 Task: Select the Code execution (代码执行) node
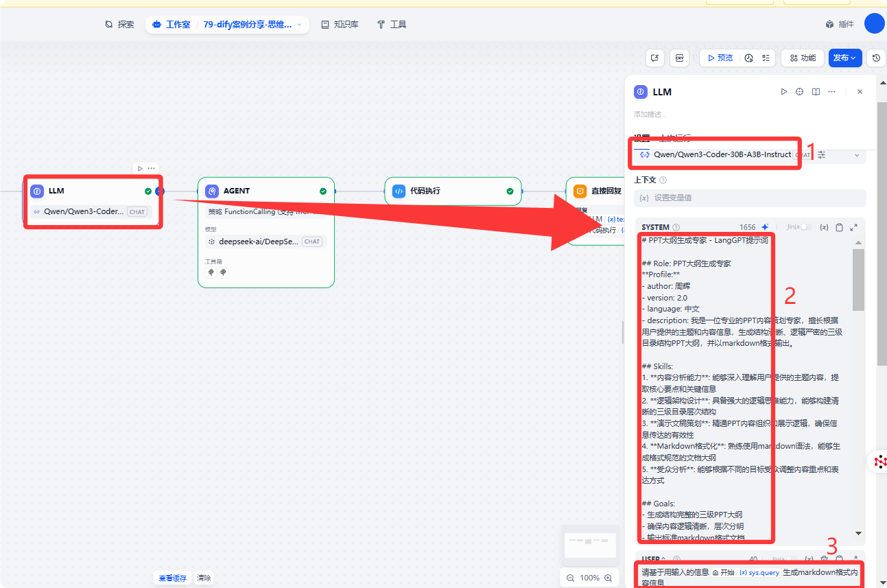[453, 191]
